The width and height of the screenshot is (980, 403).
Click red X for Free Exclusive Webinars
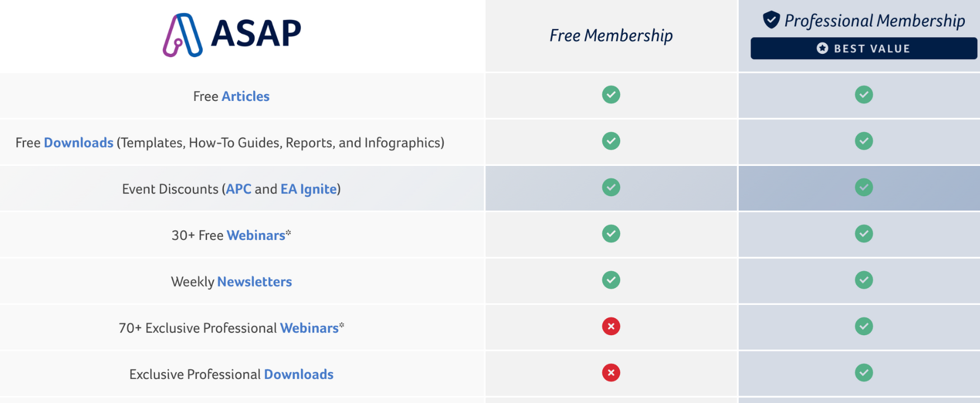(611, 326)
